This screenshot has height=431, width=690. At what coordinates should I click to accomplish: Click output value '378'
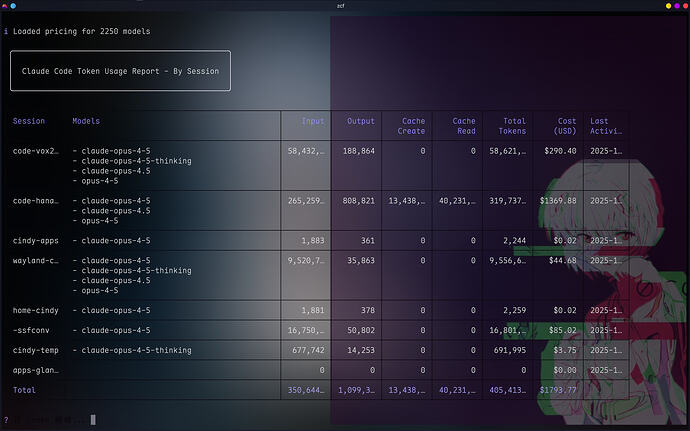click(368, 310)
